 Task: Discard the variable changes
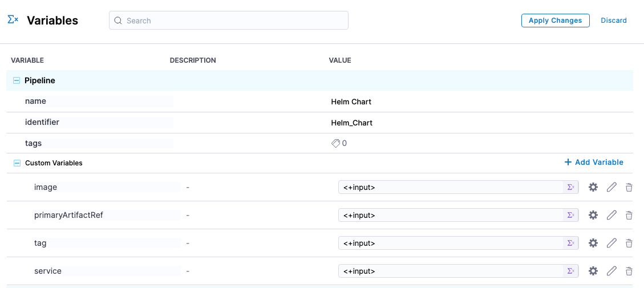(x=613, y=21)
